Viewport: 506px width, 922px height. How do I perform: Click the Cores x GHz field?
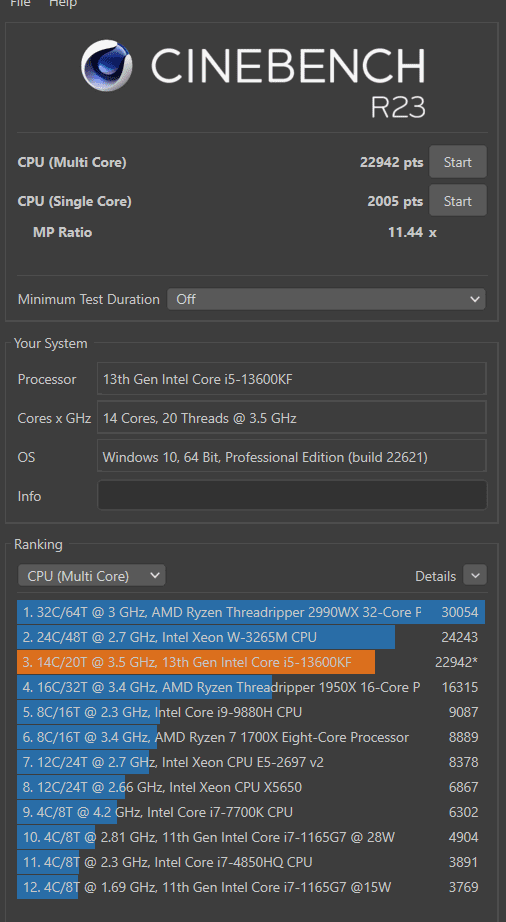pyautogui.click(x=292, y=418)
